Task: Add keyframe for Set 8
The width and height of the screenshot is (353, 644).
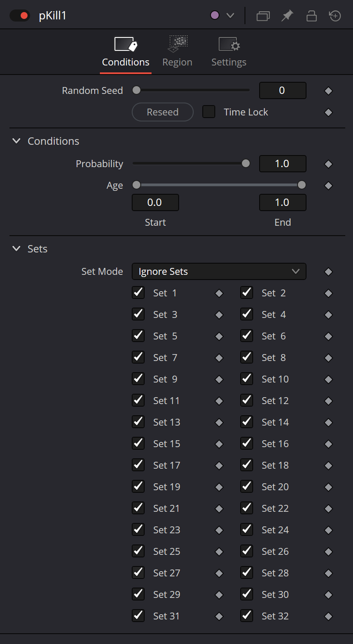Action: (x=328, y=358)
